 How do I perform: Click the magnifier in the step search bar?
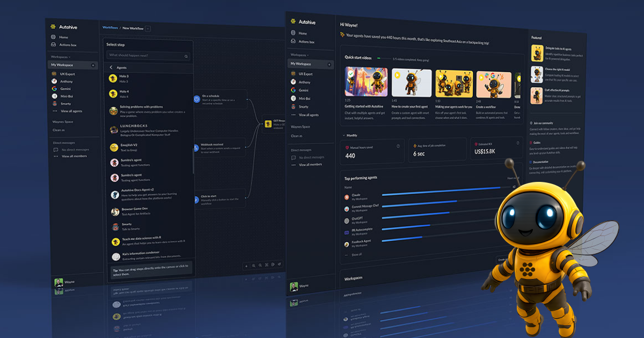(x=186, y=55)
